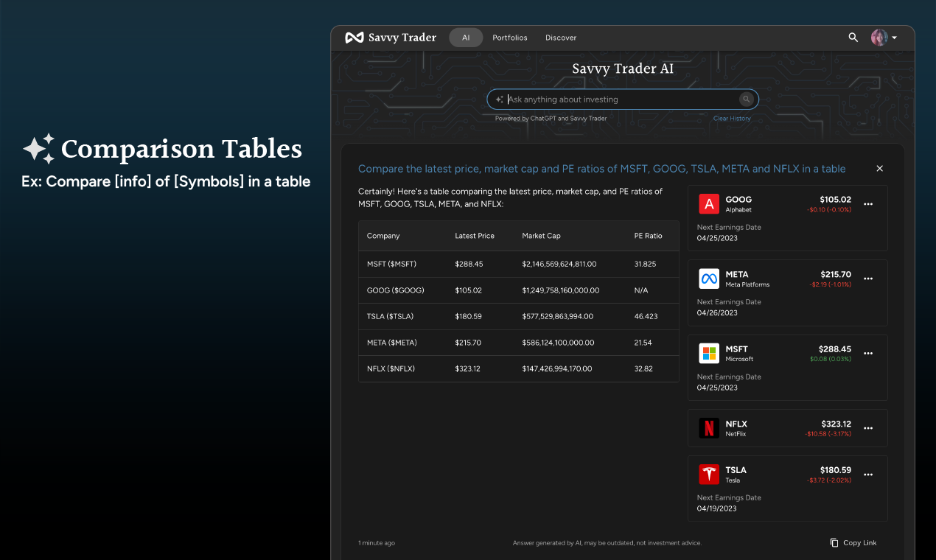Close the comparison answer panel

879,169
